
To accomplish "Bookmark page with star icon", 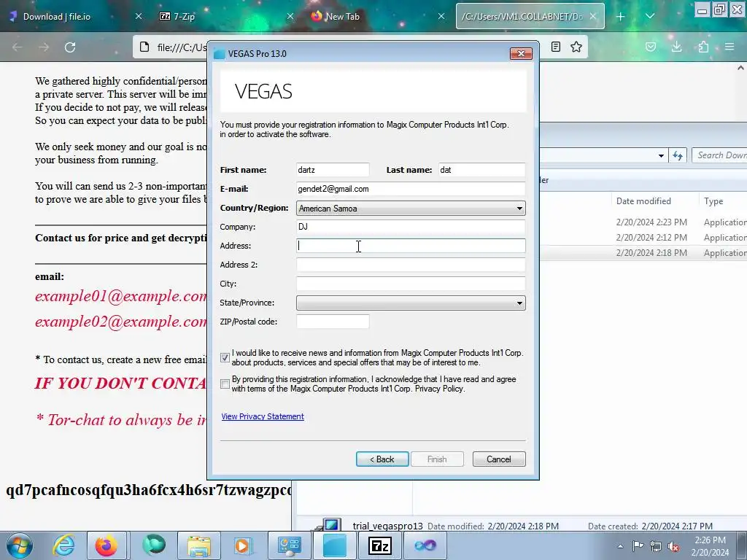I will pos(576,47).
